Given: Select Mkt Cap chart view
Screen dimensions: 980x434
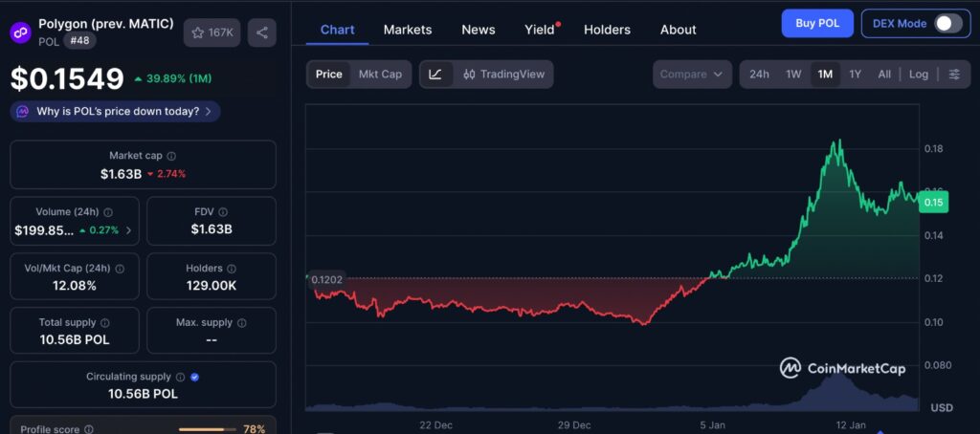Looking at the screenshot, I should 380,75.
